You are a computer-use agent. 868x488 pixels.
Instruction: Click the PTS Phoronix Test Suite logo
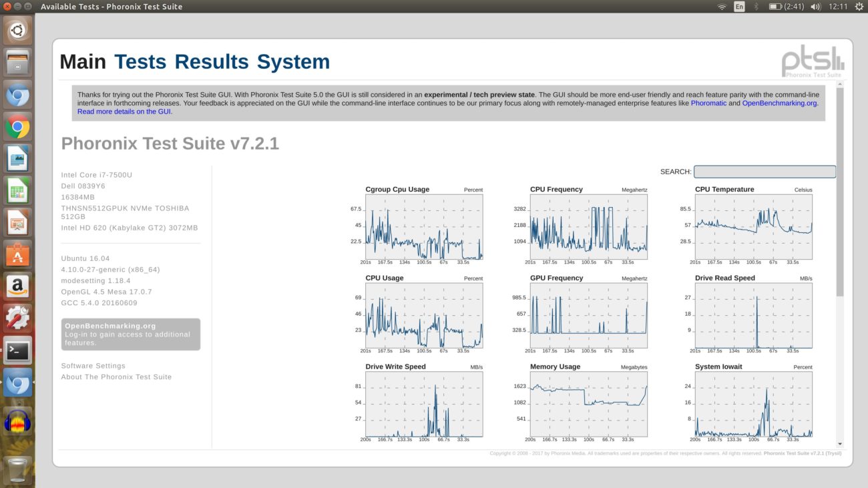point(813,63)
